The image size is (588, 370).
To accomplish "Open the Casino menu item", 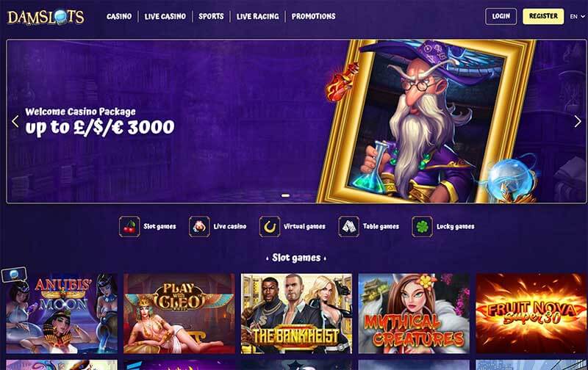I will pyautogui.click(x=119, y=16).
